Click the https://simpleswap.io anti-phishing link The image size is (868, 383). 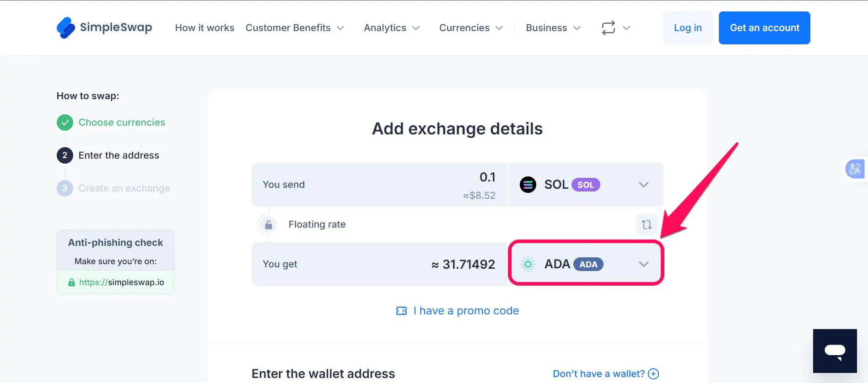point(121,282)
